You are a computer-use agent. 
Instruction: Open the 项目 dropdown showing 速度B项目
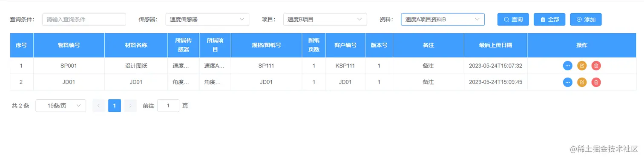325,19
